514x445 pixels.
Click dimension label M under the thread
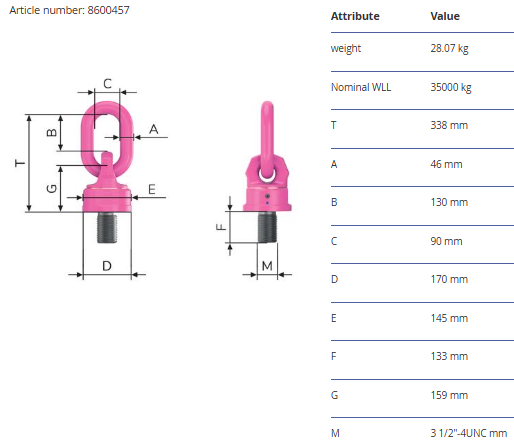267,266
